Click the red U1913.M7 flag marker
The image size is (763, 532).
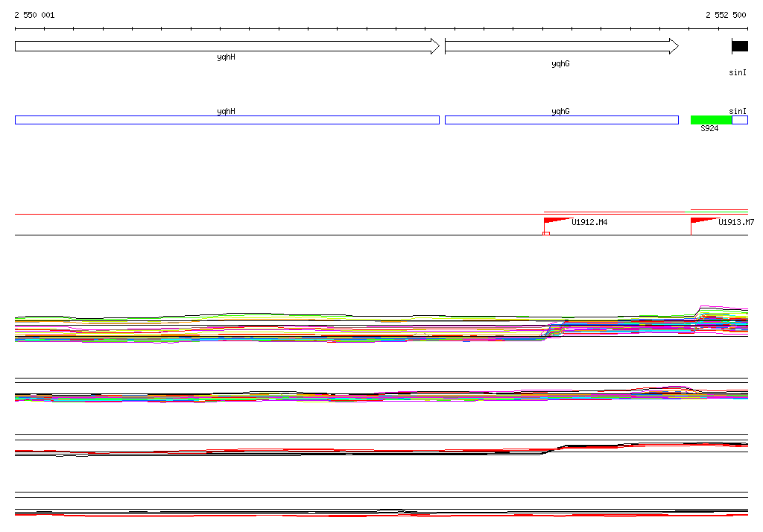(703, 221)
